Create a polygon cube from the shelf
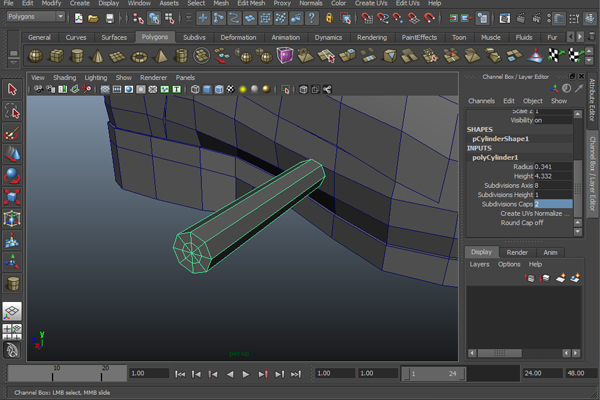The height and width of the screenshot is (400, 600). tap(56, 56)
